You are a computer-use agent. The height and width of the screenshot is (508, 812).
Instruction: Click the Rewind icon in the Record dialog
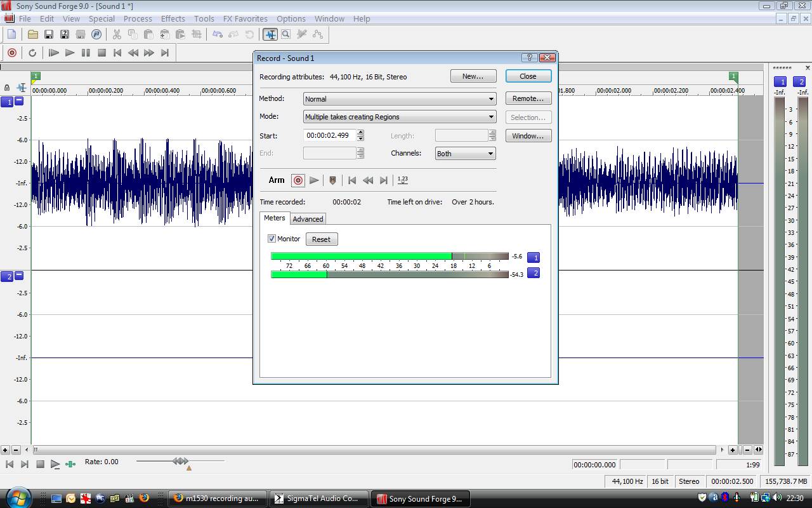(x=368, y=180)
